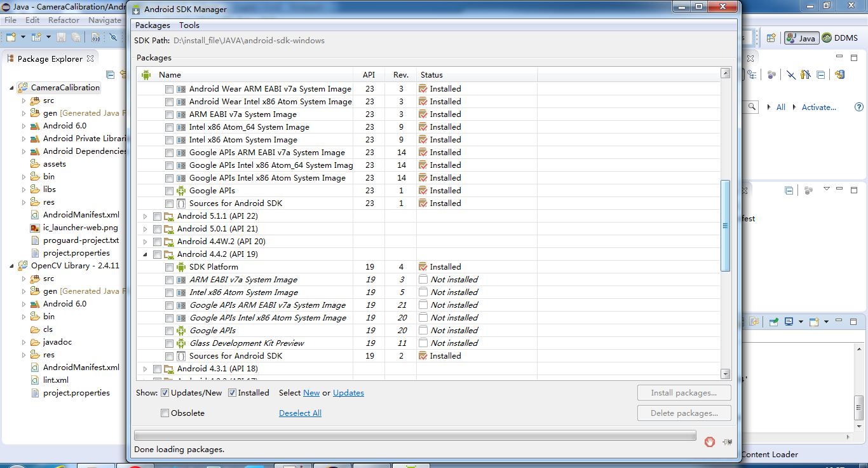This screenshot has height=468, width=868.
Task: Switch to the Java perspective button
Action: click(x=801, y=38)
